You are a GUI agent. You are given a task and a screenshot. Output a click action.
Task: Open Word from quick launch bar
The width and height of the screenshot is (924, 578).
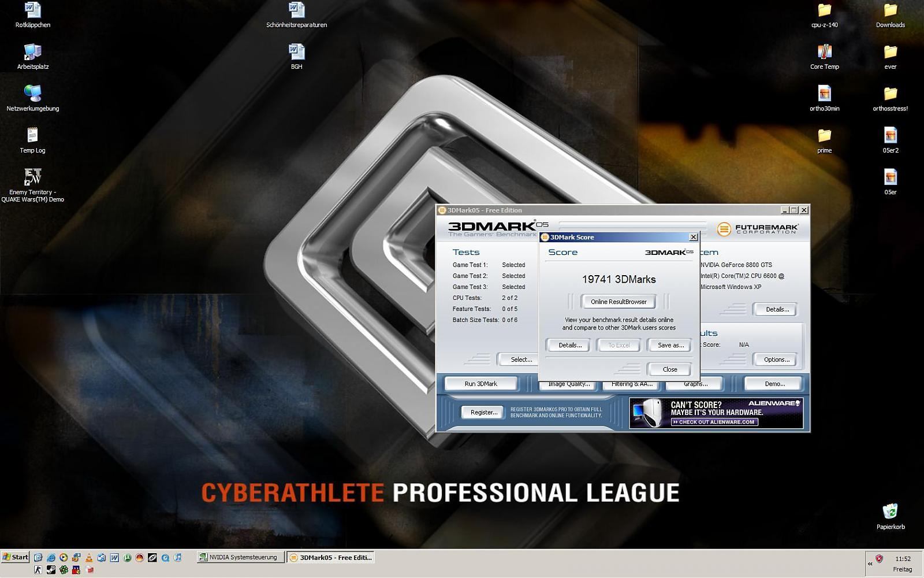click(114, 557)
